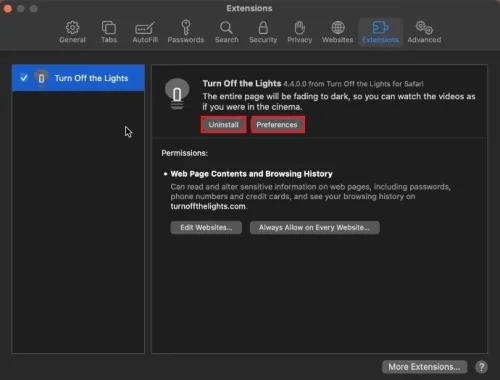Open the AutoFill preferences pane
Image resolution: width=500 pixels, height=380 pixels.
coord(145,32)
